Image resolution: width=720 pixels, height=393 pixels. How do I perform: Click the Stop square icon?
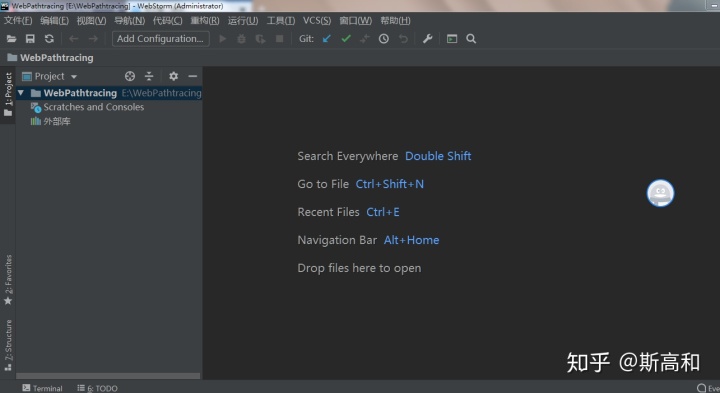pos(279,39)
